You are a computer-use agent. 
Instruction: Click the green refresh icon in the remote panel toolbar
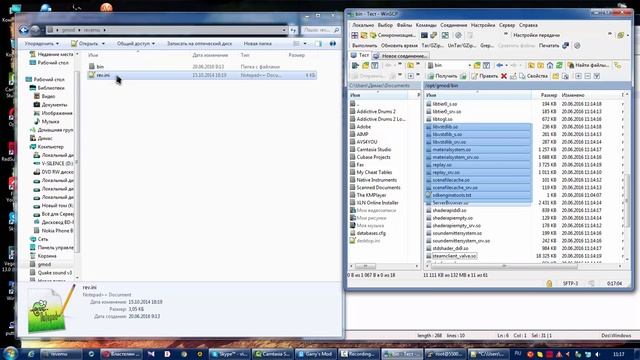(559, 65)
